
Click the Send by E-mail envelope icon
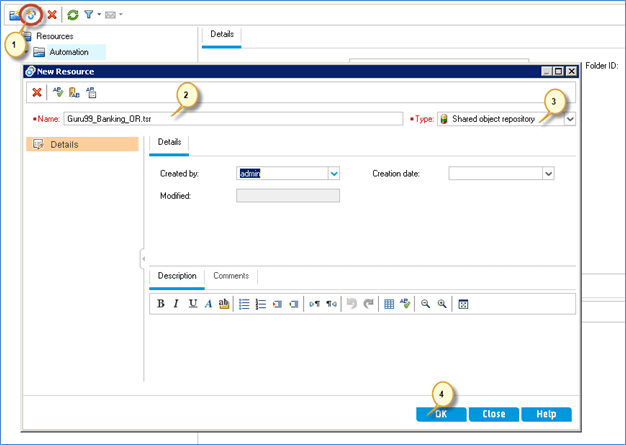(x=110, y=15)
